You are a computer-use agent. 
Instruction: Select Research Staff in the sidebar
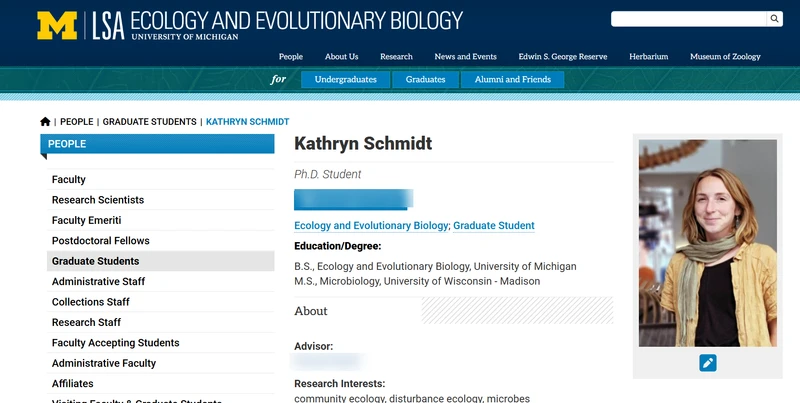click(x=160, y=322)
